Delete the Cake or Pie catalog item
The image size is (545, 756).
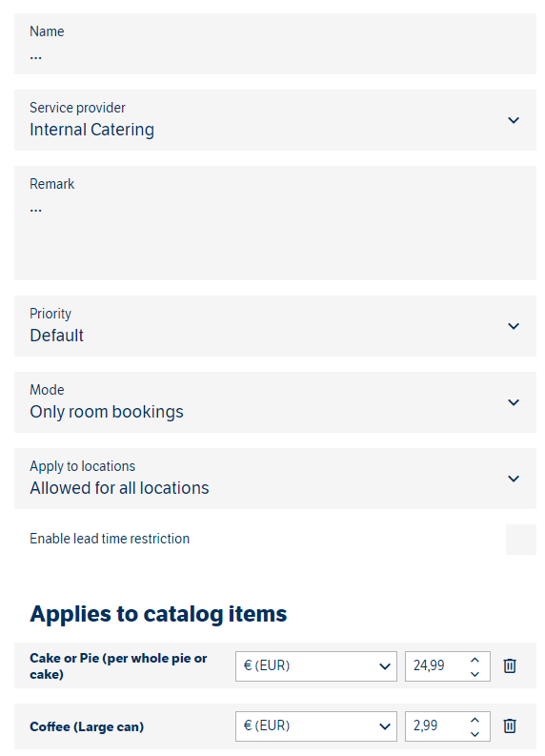pos(510,665)
